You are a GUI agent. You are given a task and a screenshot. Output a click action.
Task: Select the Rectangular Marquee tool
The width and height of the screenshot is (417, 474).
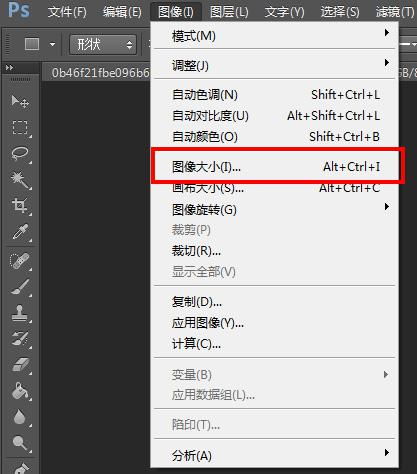20,127
